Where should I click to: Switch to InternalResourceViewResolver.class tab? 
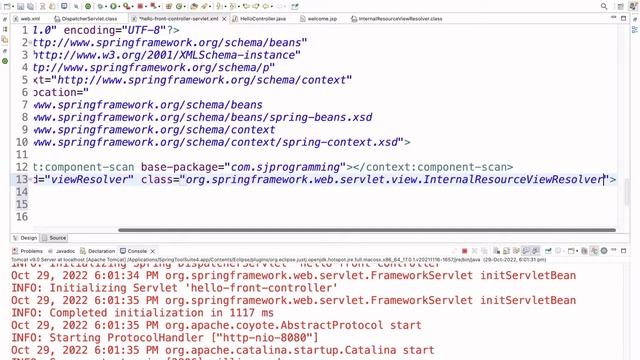(x=397, y=19)
